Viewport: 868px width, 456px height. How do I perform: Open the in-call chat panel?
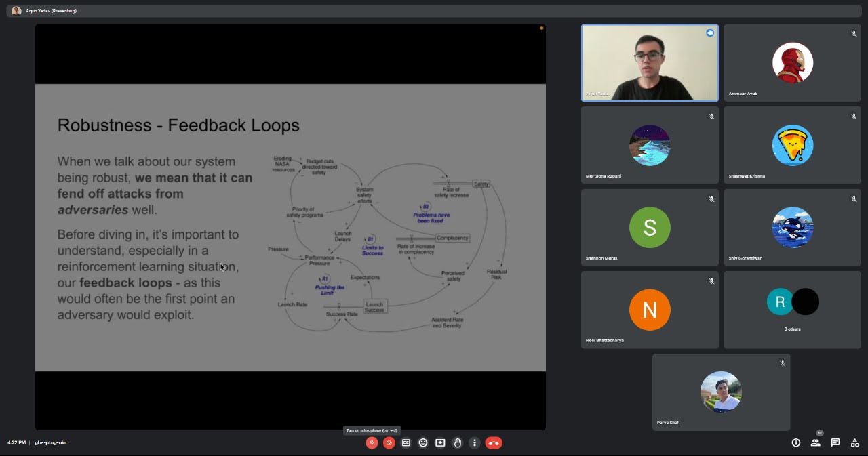pos(835,442)
